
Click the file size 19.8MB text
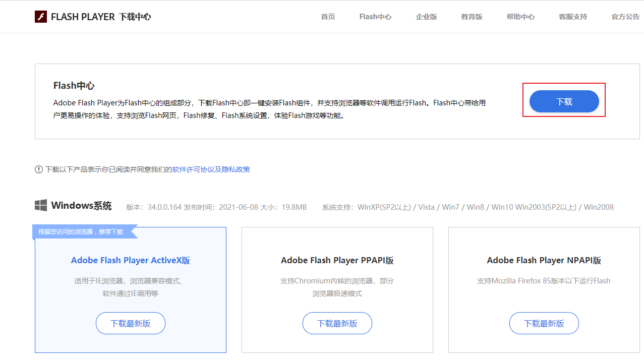(295, 207)
